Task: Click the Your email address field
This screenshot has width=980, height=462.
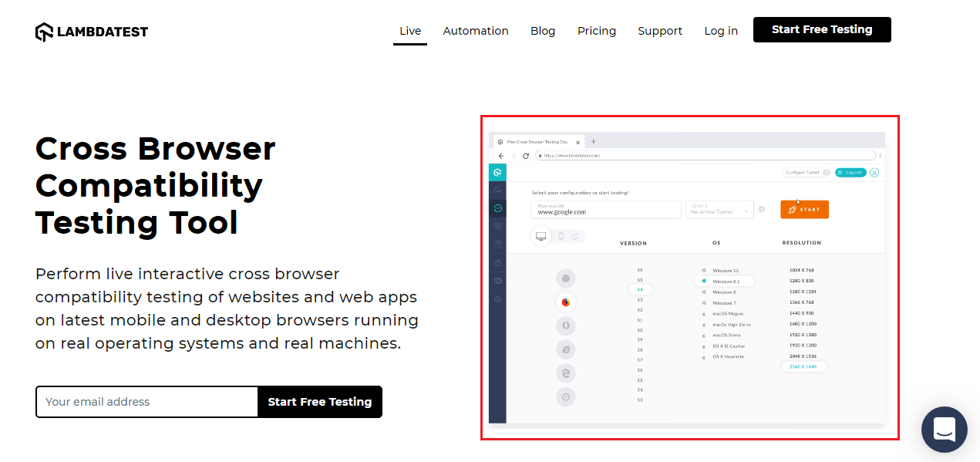Action: point(146,402)
